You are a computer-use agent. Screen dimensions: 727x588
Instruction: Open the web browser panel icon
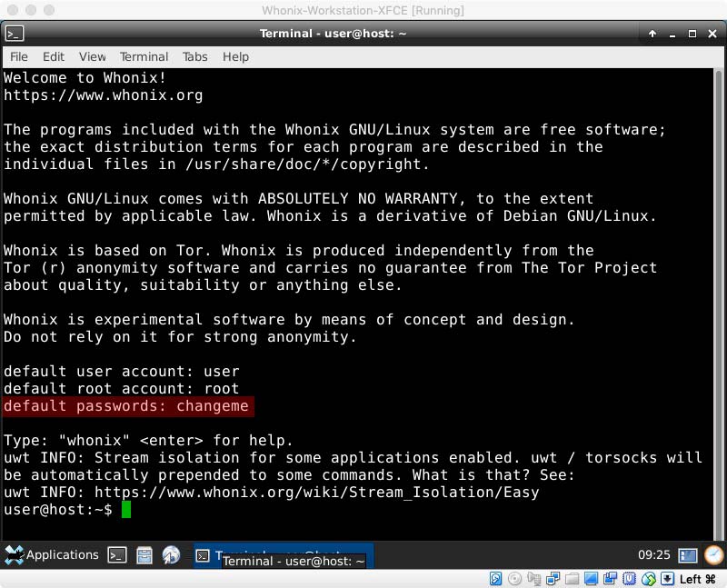(x=171, y=555)
